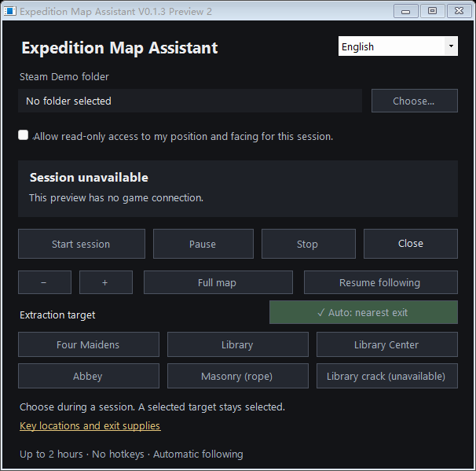Click the Choose... folder button

click(415, 101)
